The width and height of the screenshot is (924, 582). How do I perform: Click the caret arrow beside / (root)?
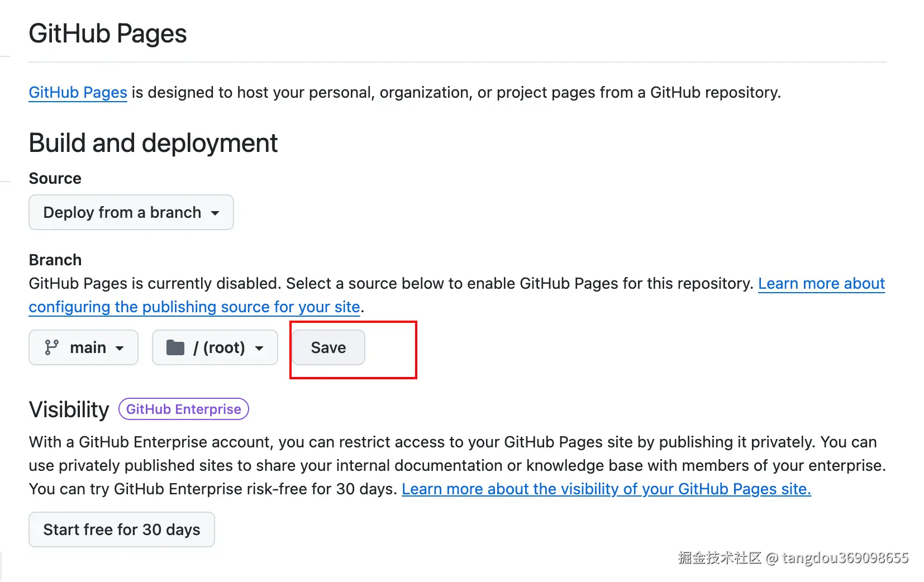pos(259,348)
